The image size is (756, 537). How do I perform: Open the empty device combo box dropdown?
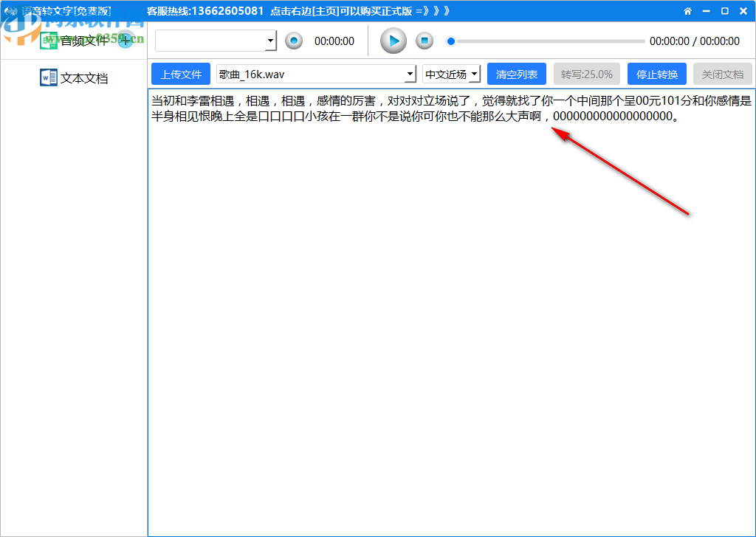270,41
